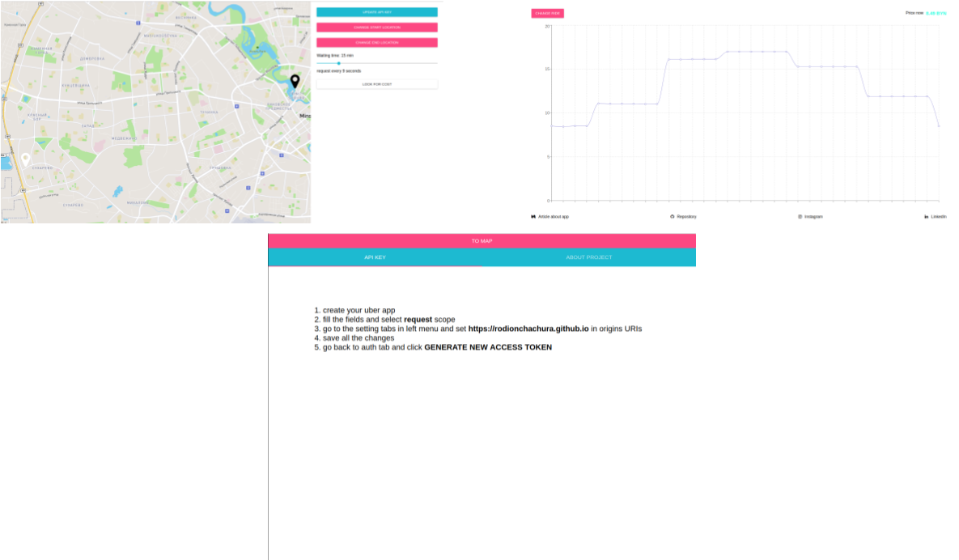Open the Article about app link
The width and height of the screenshot is (959, 560).
coord(554,216)
